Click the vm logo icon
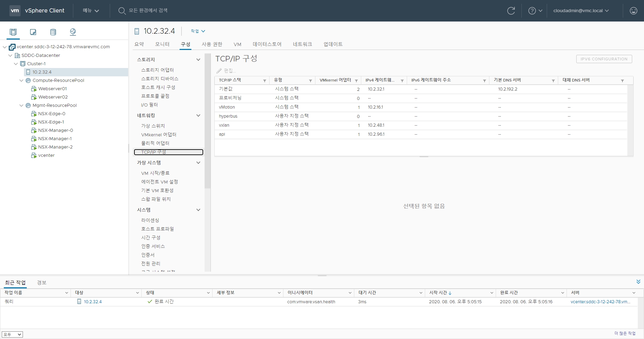Viewport: 644px width, 339px height. click(15, 11)
